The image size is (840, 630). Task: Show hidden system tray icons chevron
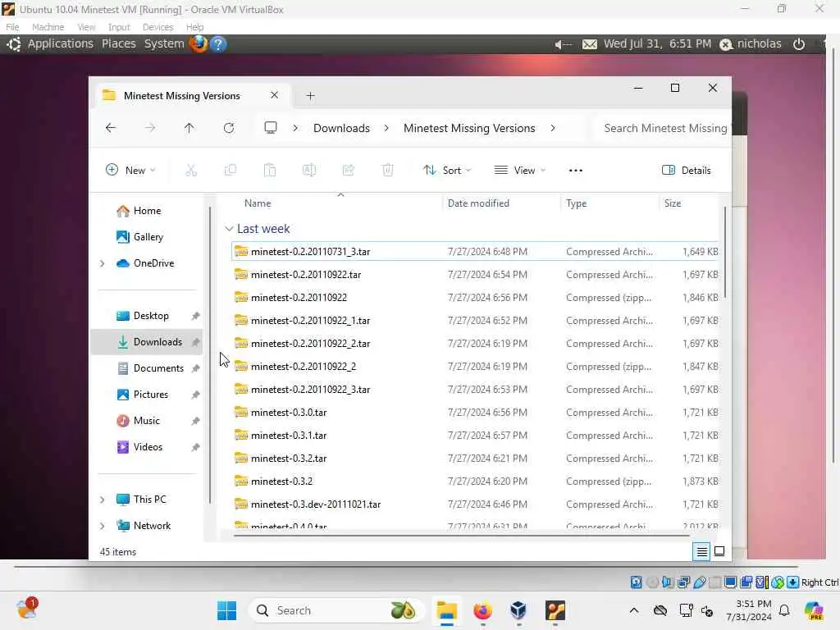(x=634, y=610)
